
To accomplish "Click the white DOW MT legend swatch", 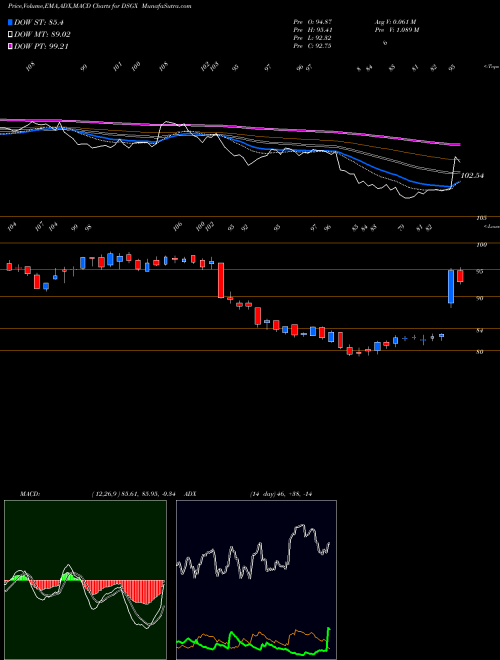I will tap(10, 35).
